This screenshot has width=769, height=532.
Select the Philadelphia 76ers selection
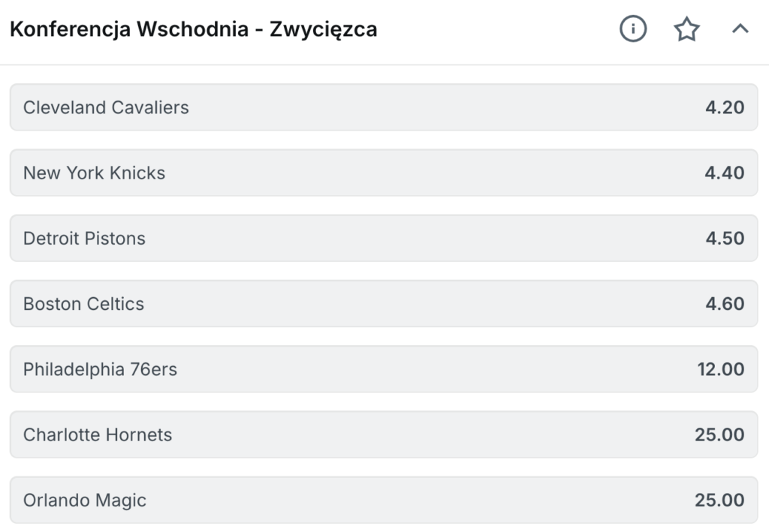[383, 369]
